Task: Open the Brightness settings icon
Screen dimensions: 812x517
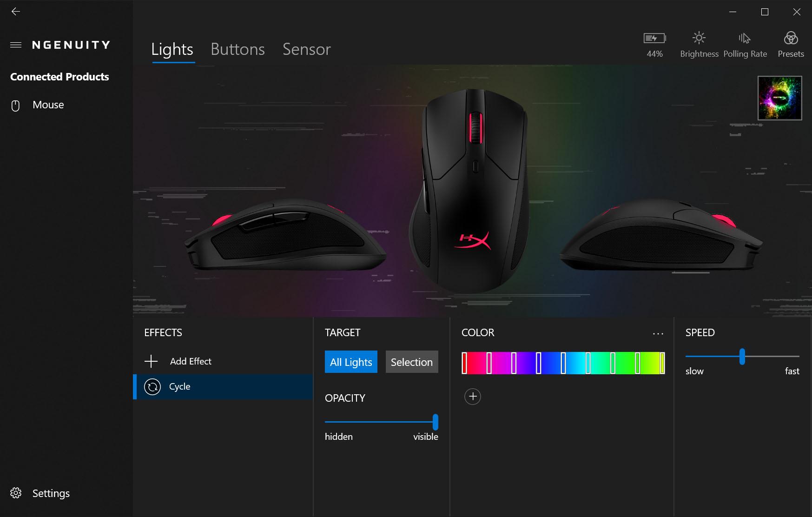Action: [699, 38]
